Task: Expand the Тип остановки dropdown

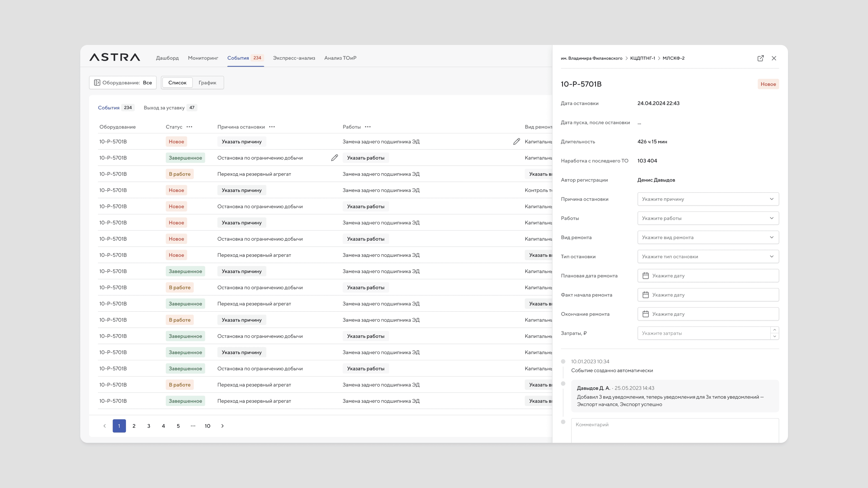Action: [x=708, y=257]
